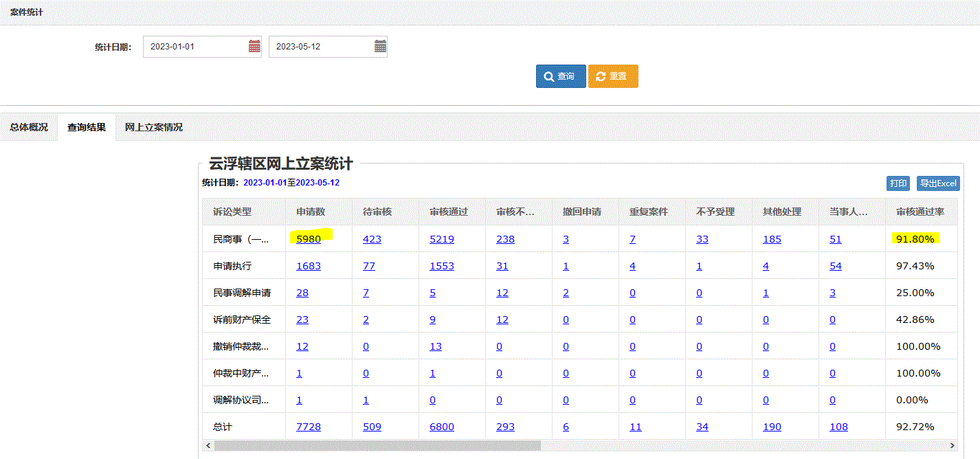The width and height of the screenshot is (980, 459).
Task: Open the 5980 applications link
Action: (x=309, y=239)
